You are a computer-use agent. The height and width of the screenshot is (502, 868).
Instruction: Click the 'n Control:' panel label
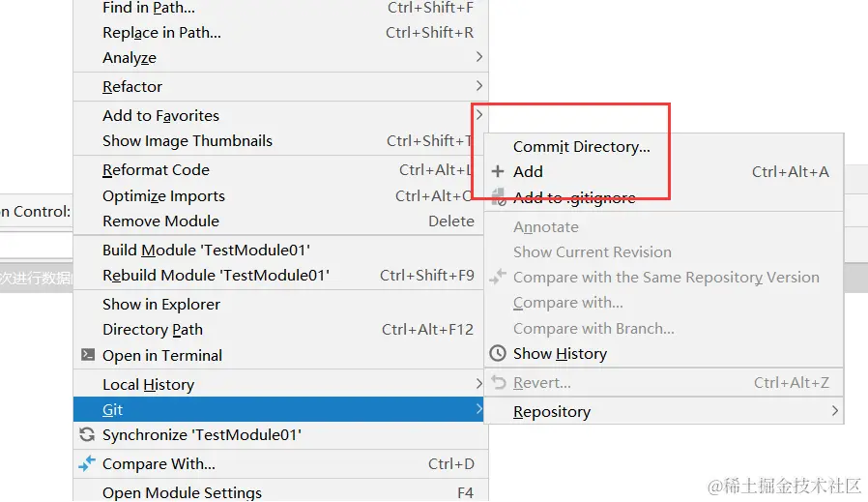(36, 211)
